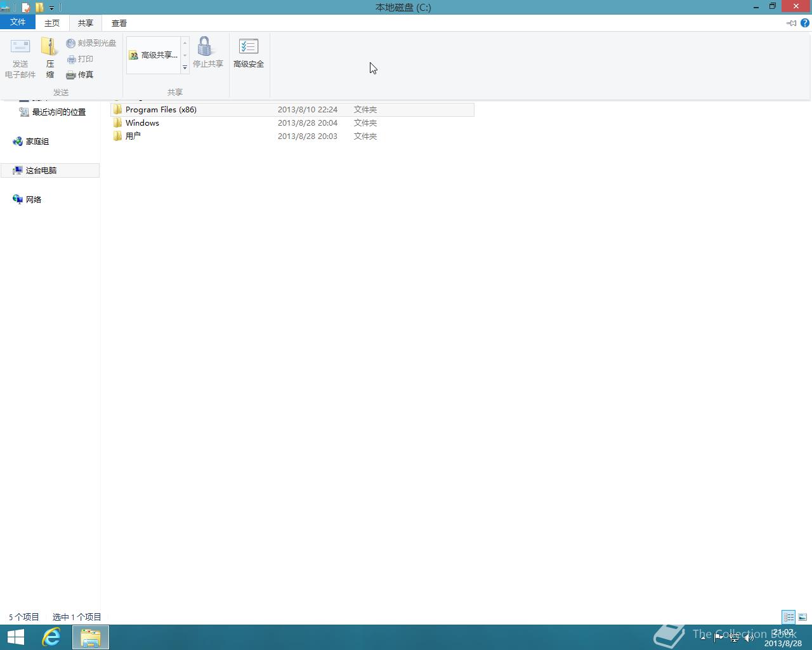
Task: Select the Program Files (x86) folder
Action: click(292, 110)
